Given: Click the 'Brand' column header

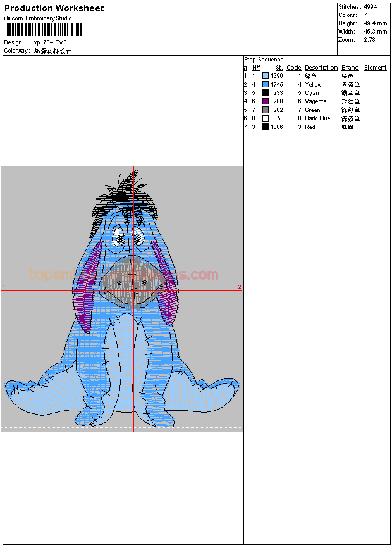Looking at the screenshot, I should (x=350, y=68).
